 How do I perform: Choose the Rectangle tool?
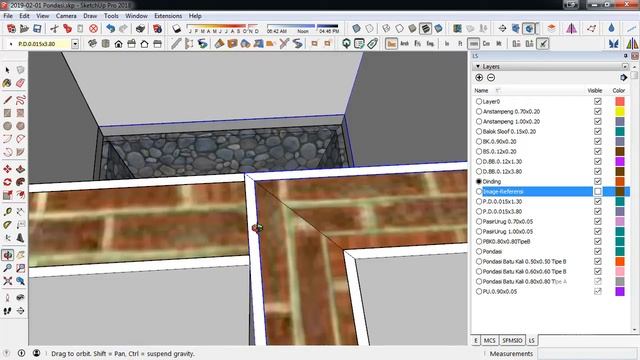click(7, 113)
